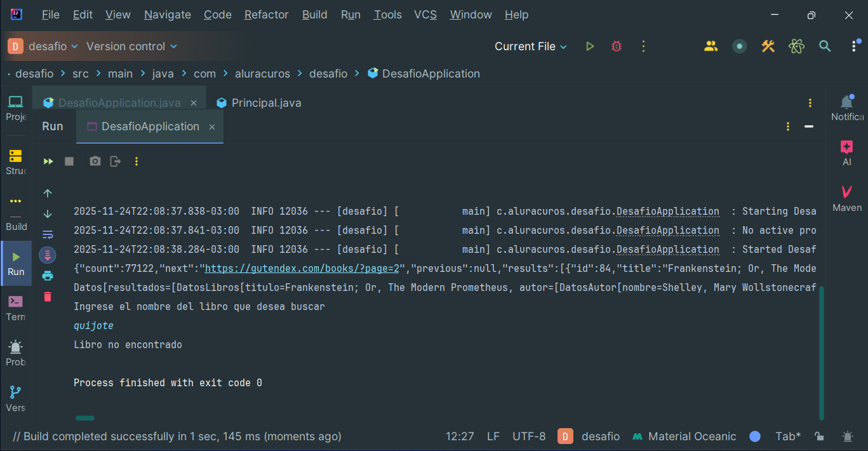
Task: Take a thread dump camera icon
Action: pos(95,161)
